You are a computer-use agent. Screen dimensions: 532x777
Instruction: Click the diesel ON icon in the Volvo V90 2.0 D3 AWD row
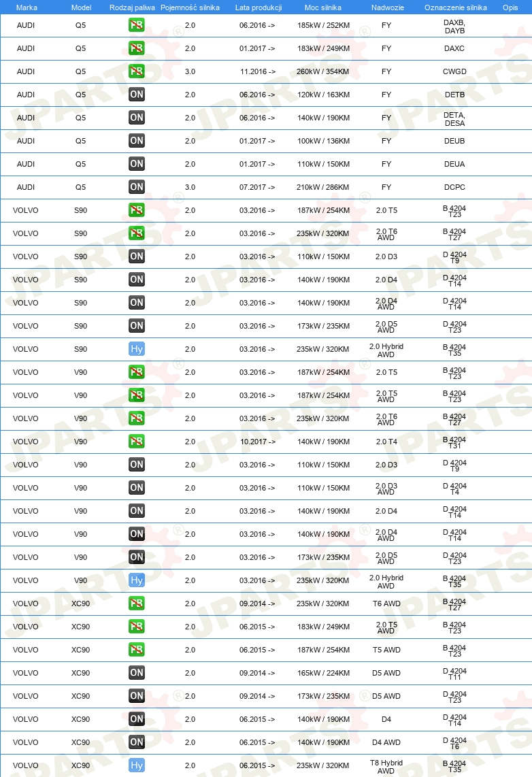(x=137, y=488)
